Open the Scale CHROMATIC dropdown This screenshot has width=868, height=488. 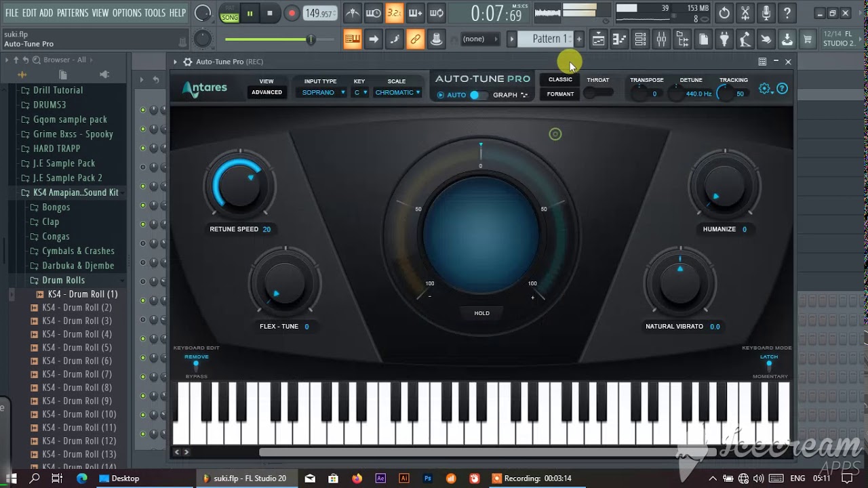[397, 93]
